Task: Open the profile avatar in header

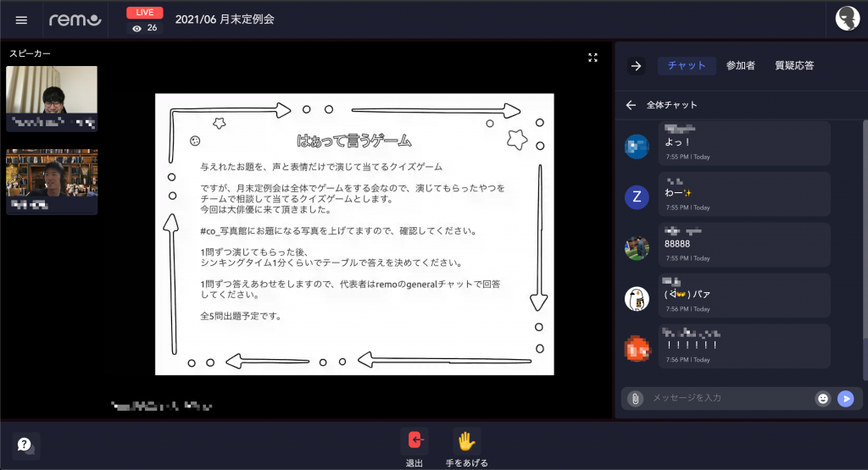Action: pyautogui.click(x=847, y=19)
